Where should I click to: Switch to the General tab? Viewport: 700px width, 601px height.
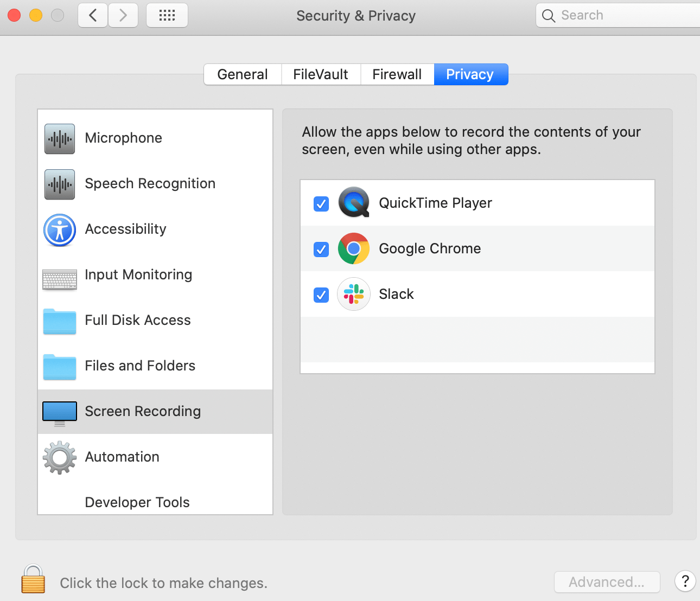(x=243, y=74)
